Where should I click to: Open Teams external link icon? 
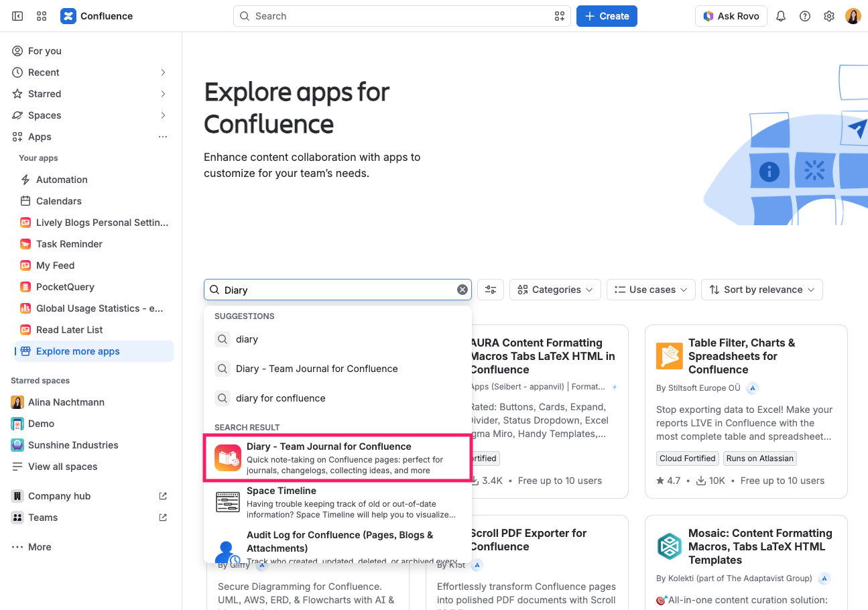point(163,517)
